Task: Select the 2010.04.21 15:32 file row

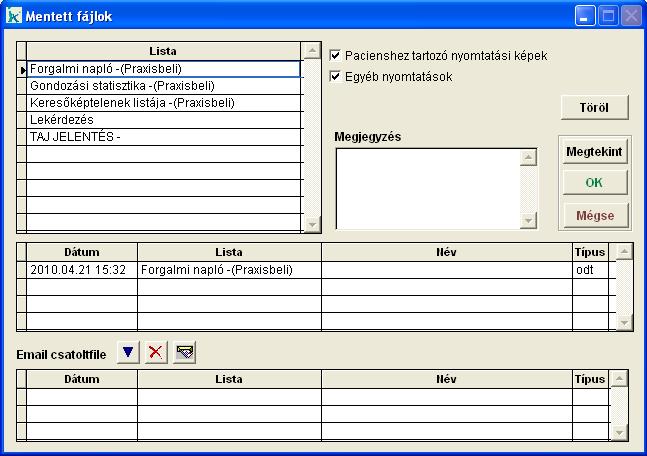Action: pos(81,270)
